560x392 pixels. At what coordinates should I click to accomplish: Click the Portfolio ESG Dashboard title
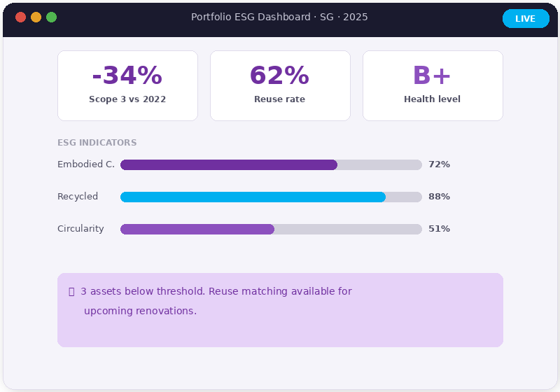279,17
